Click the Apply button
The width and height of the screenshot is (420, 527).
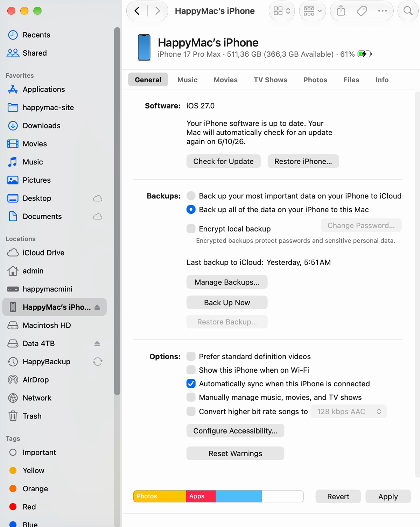coord(388,497)
